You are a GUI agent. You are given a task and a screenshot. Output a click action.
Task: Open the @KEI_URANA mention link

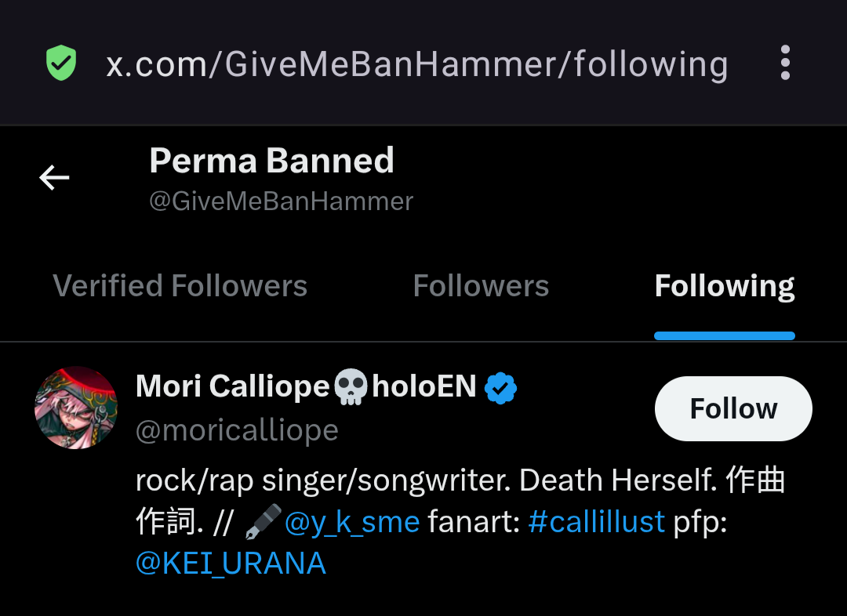[x=231, y=563]
